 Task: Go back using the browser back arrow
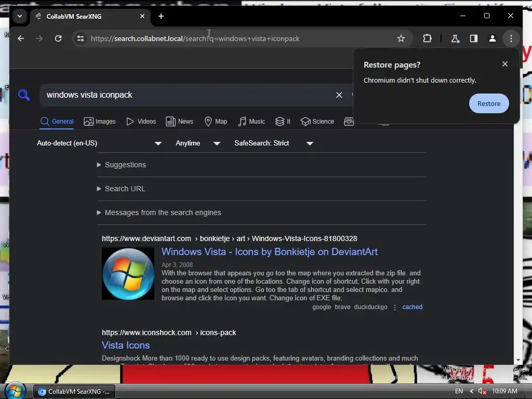coord(21,38)
